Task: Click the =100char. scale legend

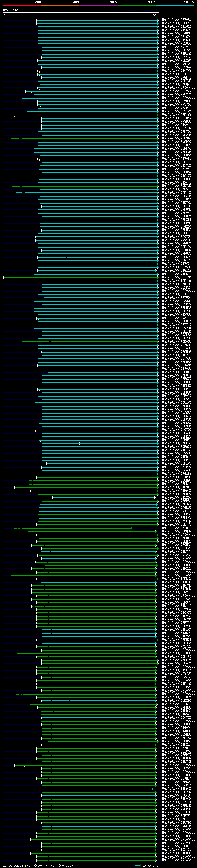Action: click(x=147, y=866)
